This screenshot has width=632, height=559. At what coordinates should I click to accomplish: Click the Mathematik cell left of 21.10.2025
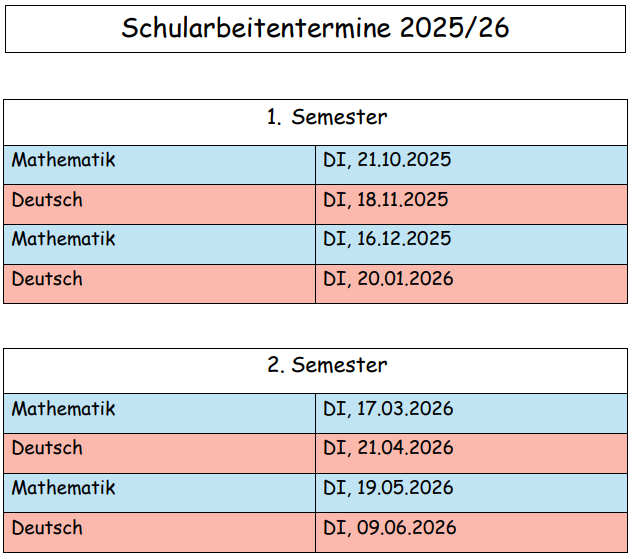(x=64, y=160)
